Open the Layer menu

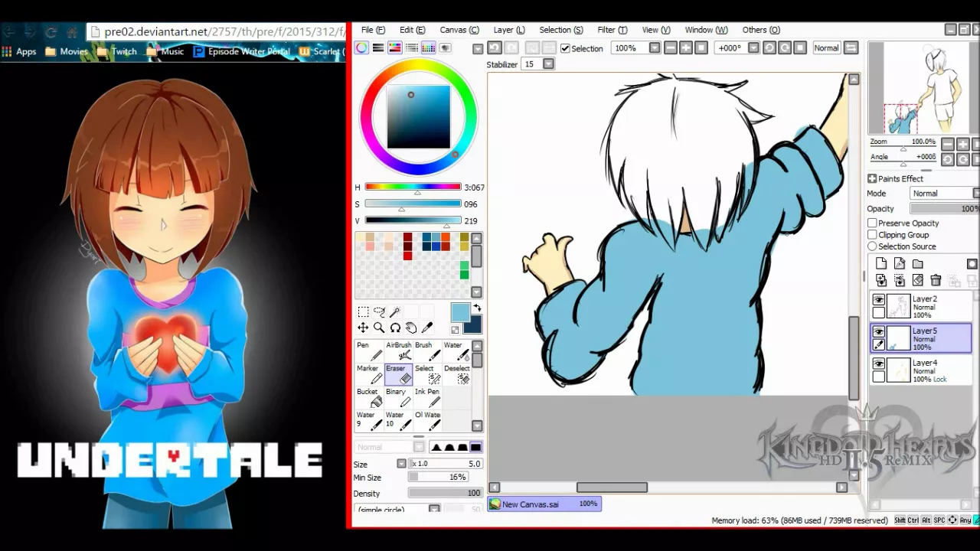509,30
